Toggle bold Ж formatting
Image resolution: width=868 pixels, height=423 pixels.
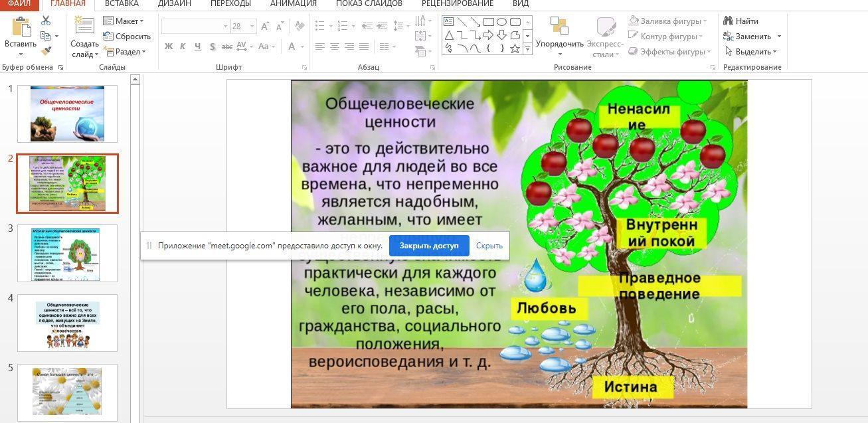pos(169,46)
